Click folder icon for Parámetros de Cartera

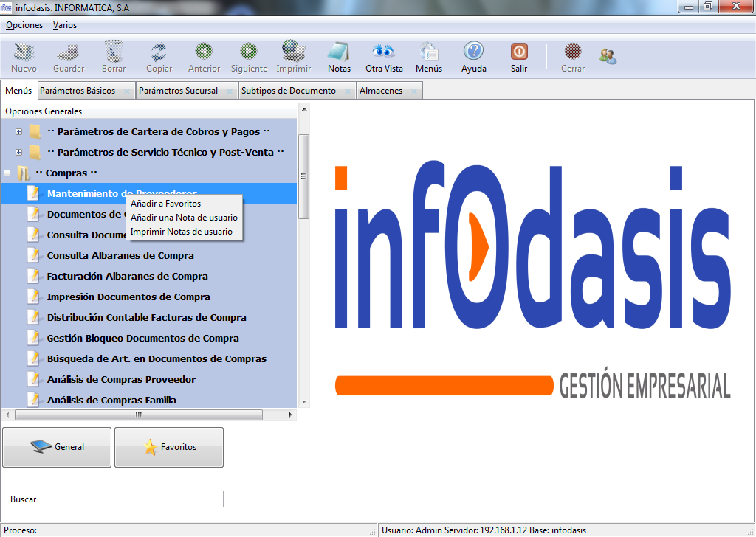click(35, 131)
